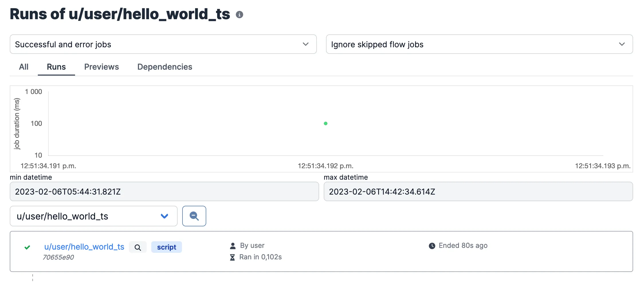
Task: Click the hourglass icon beside 'Ran in 0,102s'
Action: (x=232, y=257)
